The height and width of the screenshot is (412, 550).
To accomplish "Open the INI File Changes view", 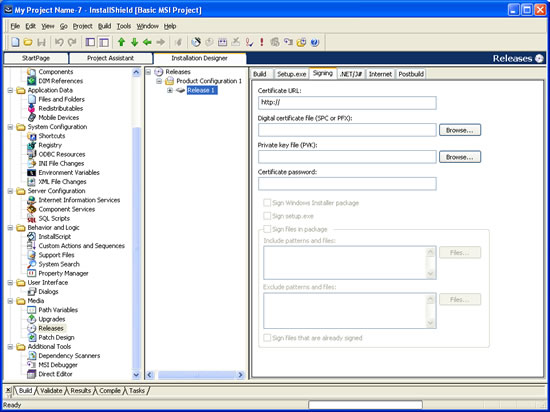I will pos(61,163).
